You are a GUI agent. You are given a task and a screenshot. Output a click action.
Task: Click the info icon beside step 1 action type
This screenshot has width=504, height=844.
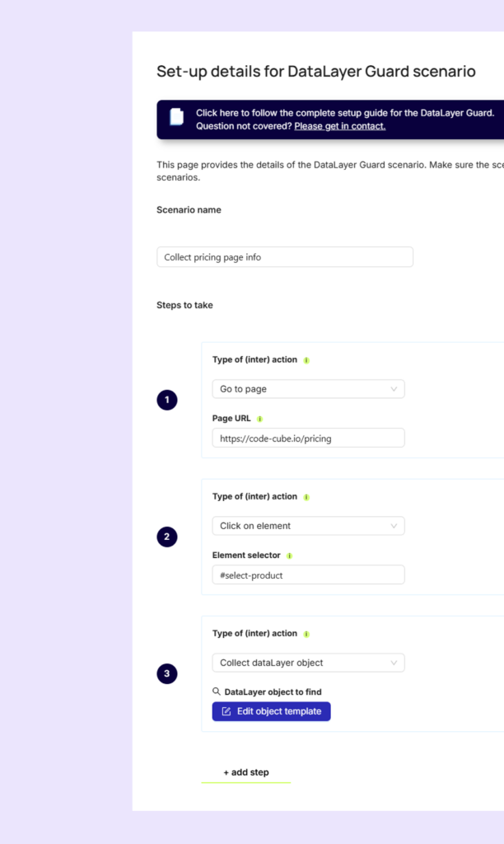pyautogui.click(x=306, y=360)
